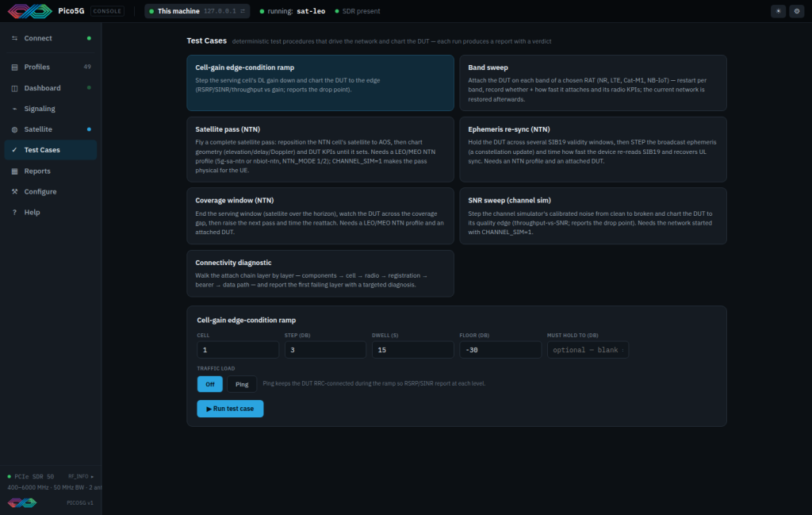Click the Satellite globe icon
This screenshot has height=515, width=812.
[14, 129]
